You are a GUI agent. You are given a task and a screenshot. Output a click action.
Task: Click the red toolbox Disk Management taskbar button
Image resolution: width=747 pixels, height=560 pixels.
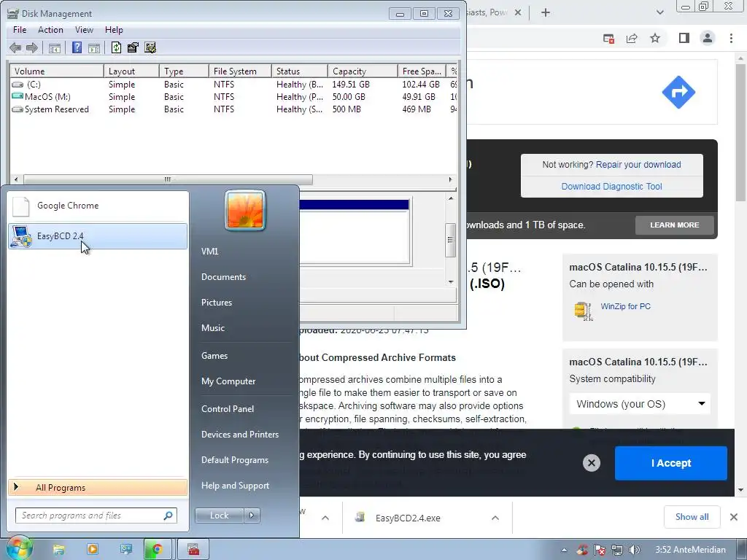193,550
